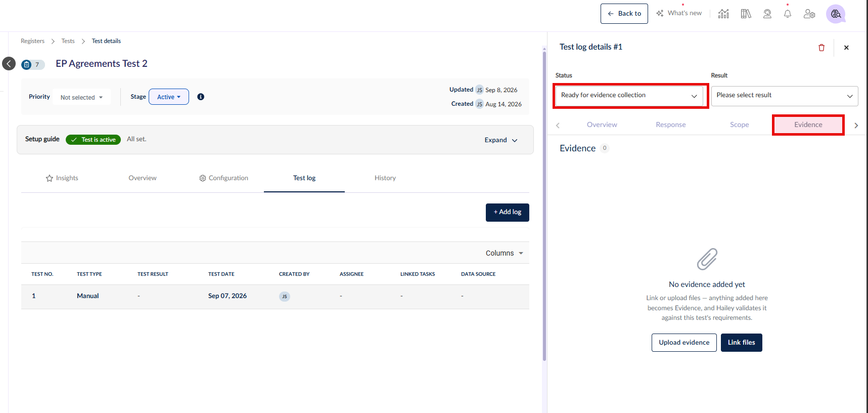Image resolution: width=868 pixels, height=413 pixels.
Task: Open the library books icon
Action: pyautogui.click(x=746, y=14)
